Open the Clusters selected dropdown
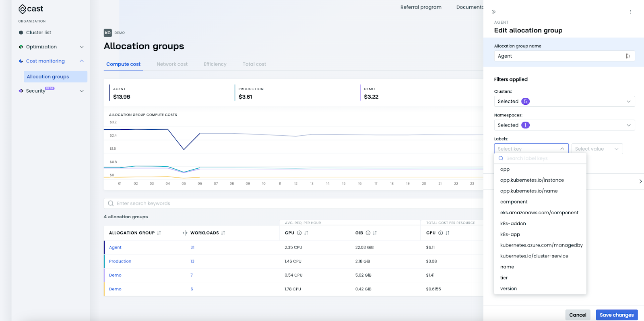Viewport: 644px width, 321px height. click(564, 101)
